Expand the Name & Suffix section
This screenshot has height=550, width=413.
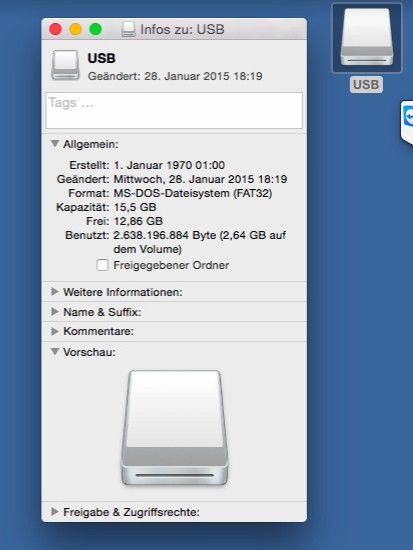click(x=55, y=311)
